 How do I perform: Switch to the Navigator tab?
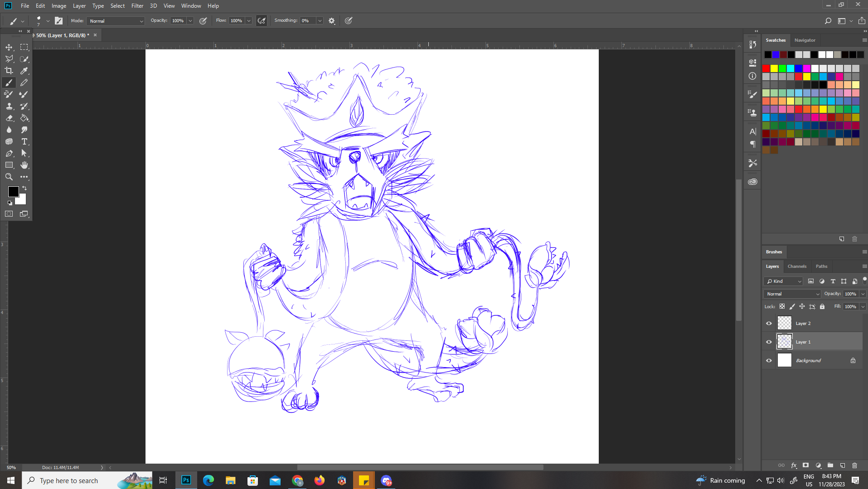coord(805,40)
